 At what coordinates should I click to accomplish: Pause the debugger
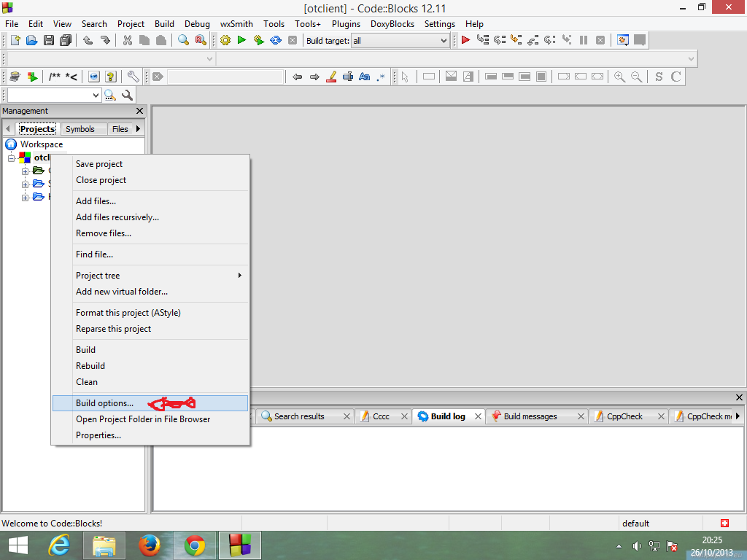tap(584, 40)
